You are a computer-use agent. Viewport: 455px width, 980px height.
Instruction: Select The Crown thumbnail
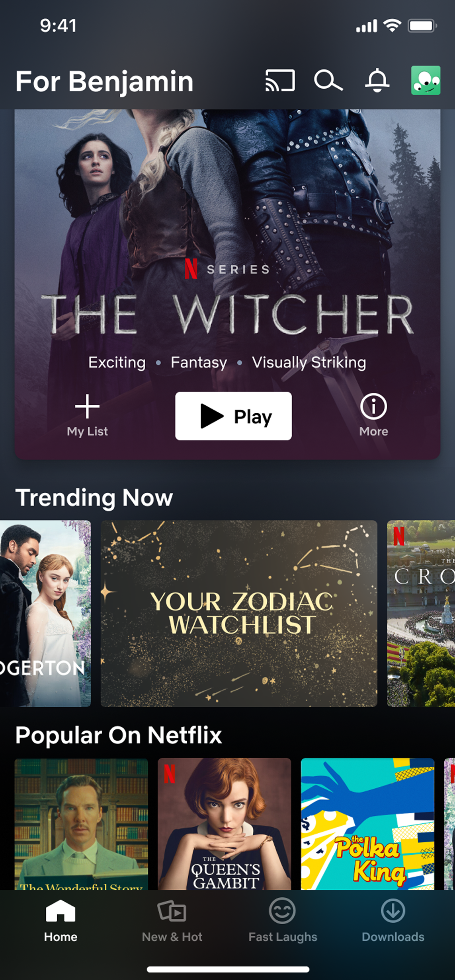(421, 613)
